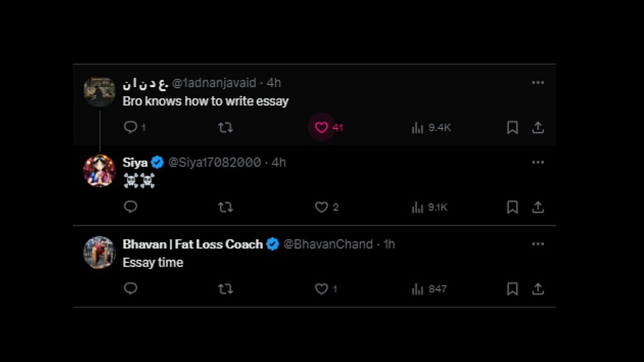Repost the 'Bro knows how to write essay' tweet
The height and width of the screenshot is (362, 644).
(225, 128)
